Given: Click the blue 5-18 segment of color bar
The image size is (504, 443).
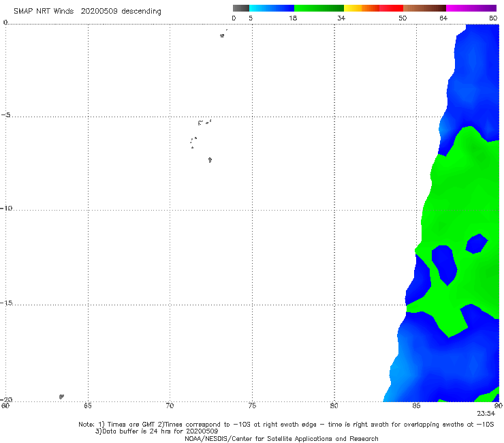Looking at the screenshot, I should click(x=272, y=8).
